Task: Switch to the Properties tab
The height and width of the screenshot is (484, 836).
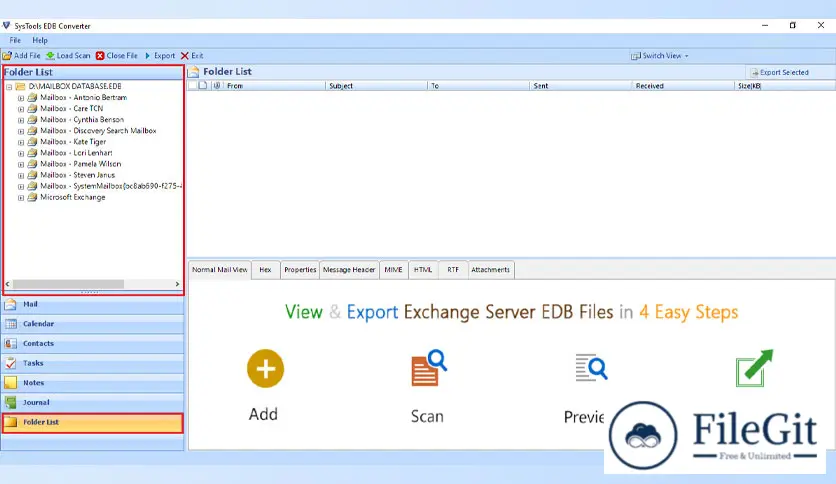Action: pos(300,270)
